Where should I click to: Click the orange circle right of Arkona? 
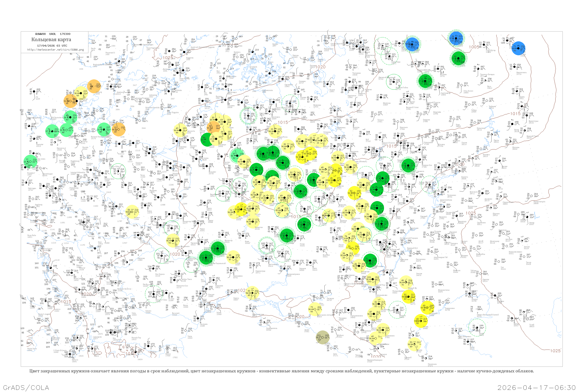[x=119, y=129]
